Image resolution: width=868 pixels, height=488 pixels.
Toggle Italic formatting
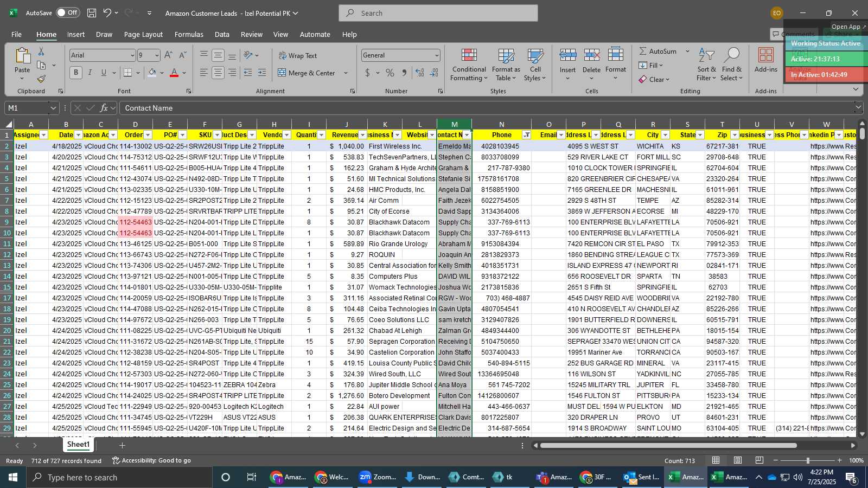(90, 72)
